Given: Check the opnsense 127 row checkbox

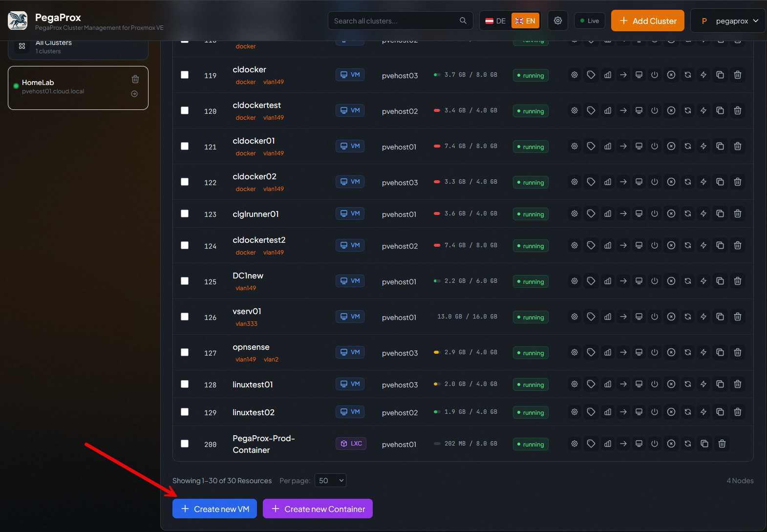Looking at the screenshot, I should [x=185, y=352].
